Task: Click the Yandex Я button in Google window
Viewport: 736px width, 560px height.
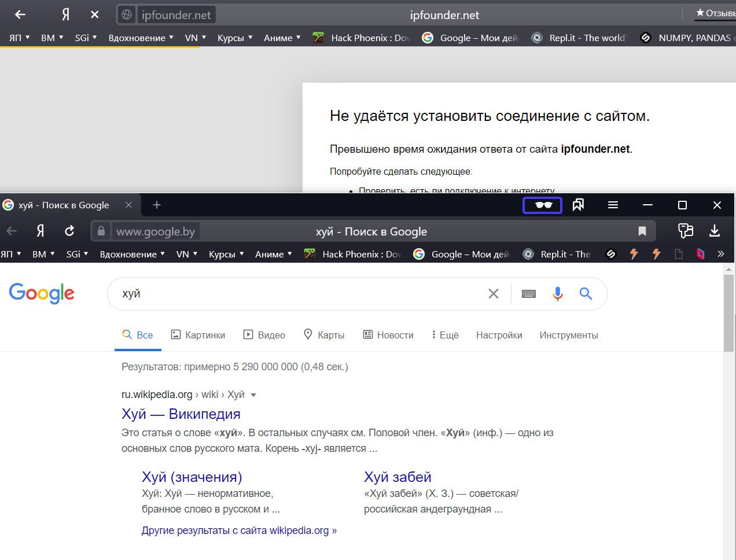Action: click(40, 231)
